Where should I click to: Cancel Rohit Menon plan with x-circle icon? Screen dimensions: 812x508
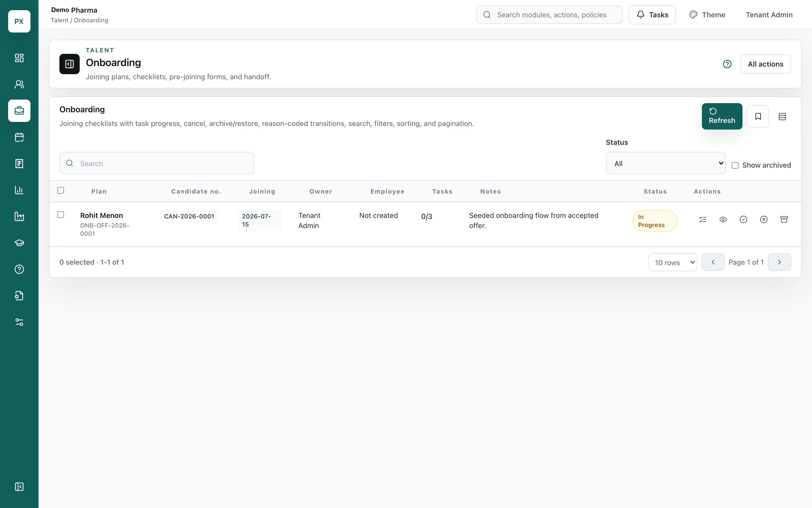pos(764,219)
